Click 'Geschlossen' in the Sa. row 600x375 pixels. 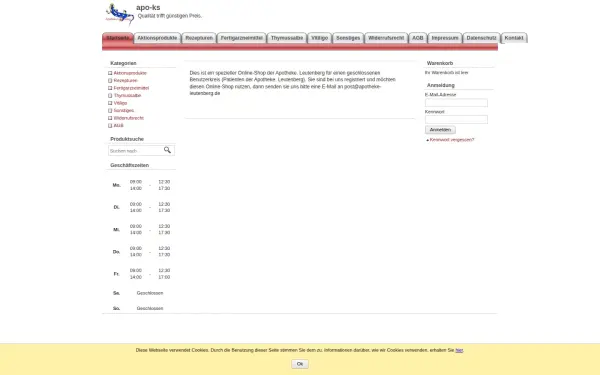click(x=150, y=293)
